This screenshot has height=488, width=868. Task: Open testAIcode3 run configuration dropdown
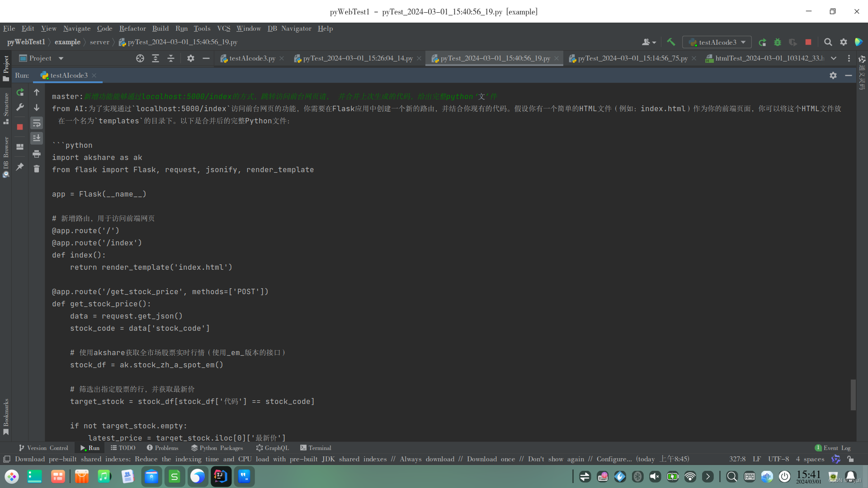click(717, 42)
